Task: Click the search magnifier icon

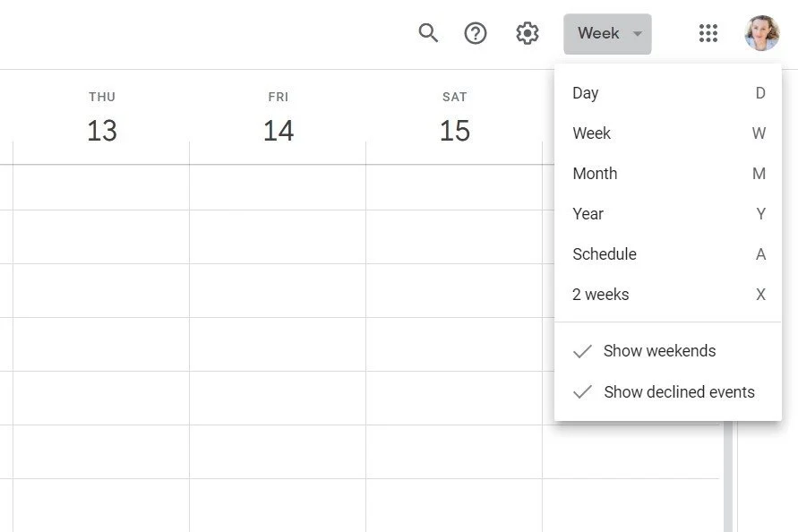Action: [428, 33]
